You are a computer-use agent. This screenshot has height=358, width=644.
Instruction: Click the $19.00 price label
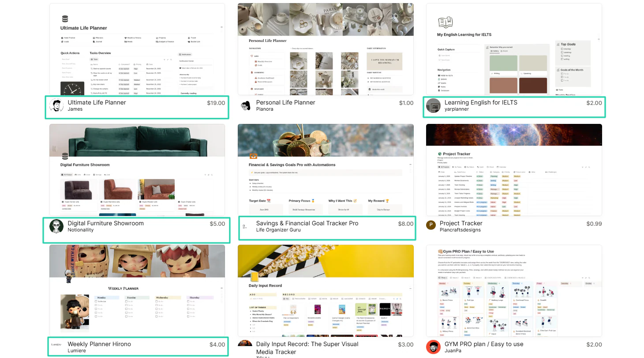click(x=216, y=103)
